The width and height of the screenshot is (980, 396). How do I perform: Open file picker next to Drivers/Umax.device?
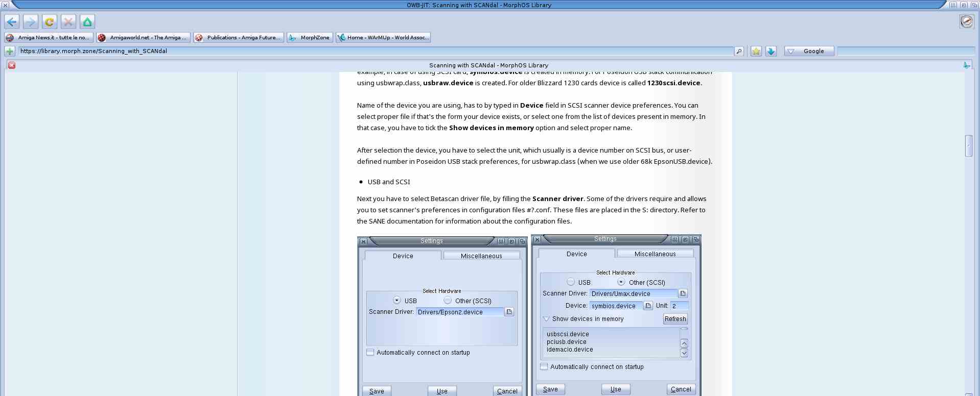[x=683, y=293]
